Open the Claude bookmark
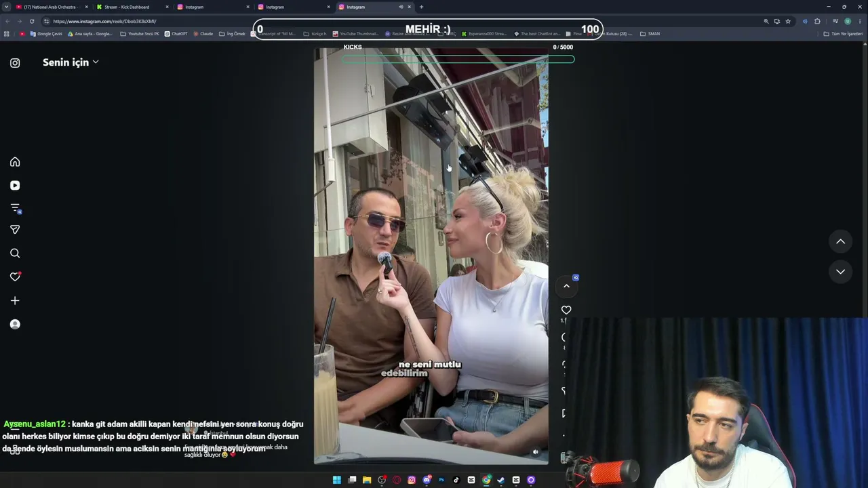 pos(203,34)
